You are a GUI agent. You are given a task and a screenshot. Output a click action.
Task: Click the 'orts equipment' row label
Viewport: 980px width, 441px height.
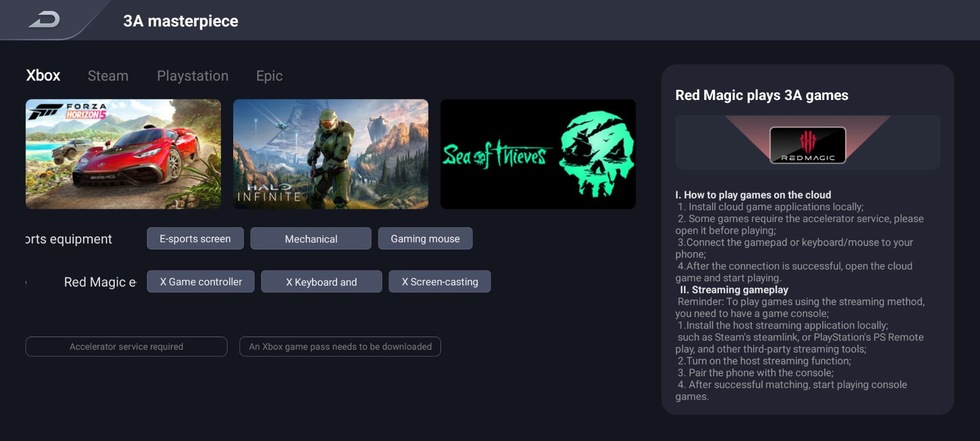coord(69,239)
